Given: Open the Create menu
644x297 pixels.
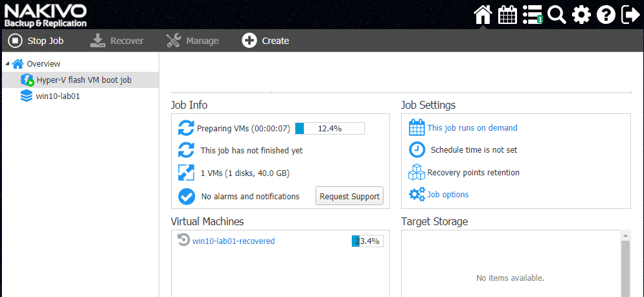Looking at the screenshot, I should point(266,41).
